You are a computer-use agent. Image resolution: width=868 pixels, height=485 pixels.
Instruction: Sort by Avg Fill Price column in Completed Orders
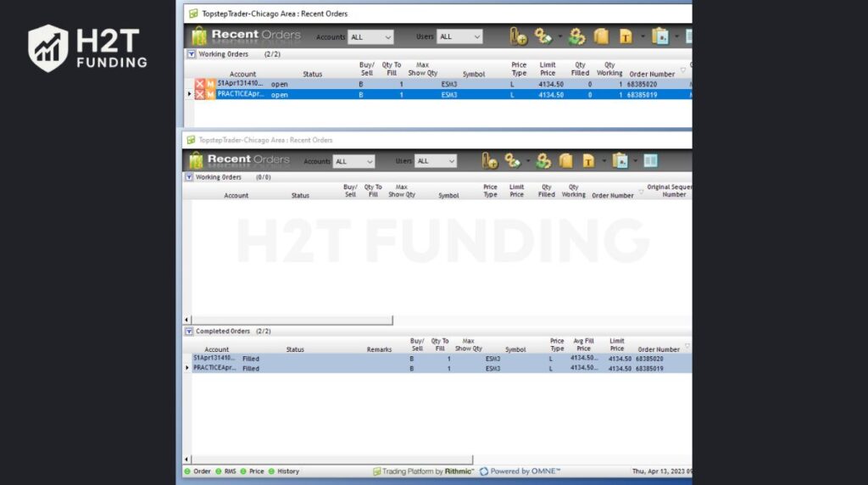(583, 345)
